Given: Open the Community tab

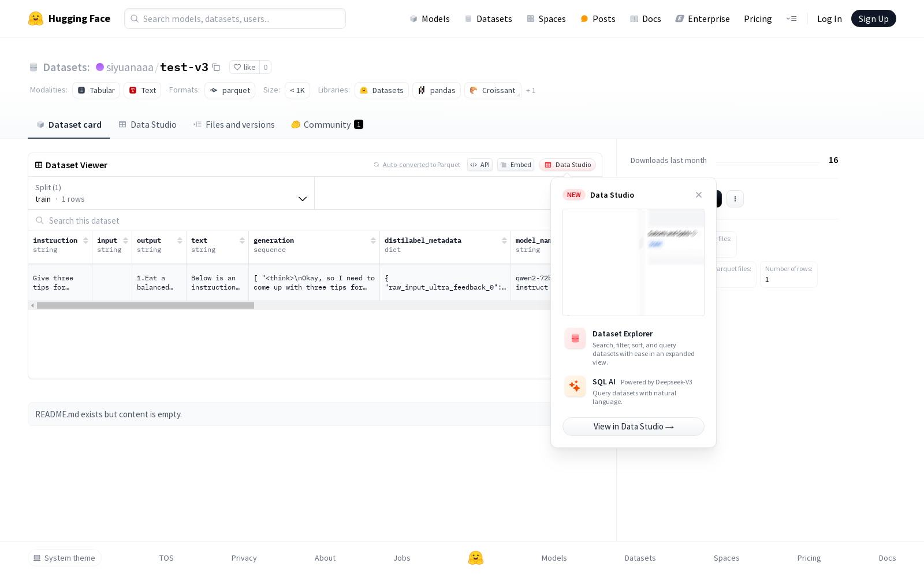Looking at the screenshot, I should pyautogui.click(x=327, y=124).
